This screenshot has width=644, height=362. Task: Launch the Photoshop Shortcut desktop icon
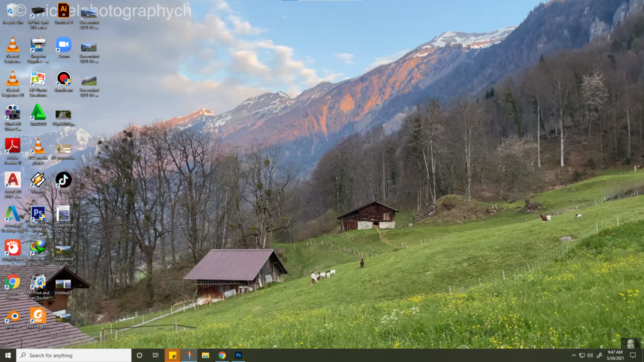pos(38,220)
